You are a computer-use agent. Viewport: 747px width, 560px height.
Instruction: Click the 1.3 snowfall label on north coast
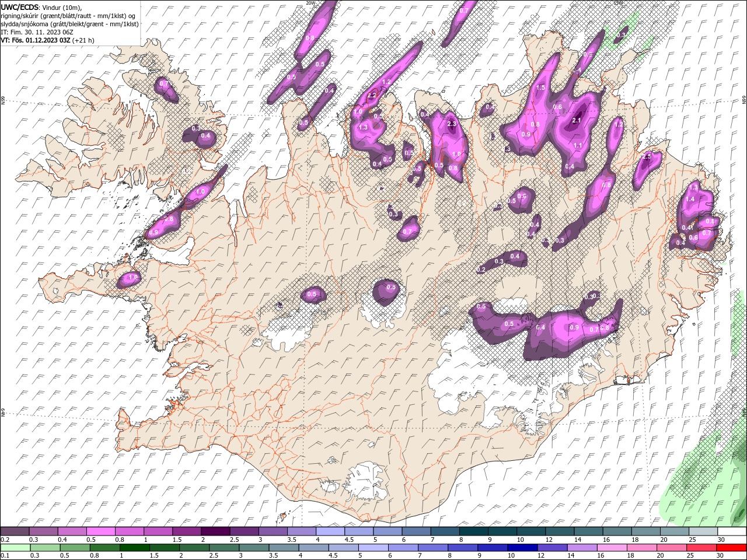(363, 127)
